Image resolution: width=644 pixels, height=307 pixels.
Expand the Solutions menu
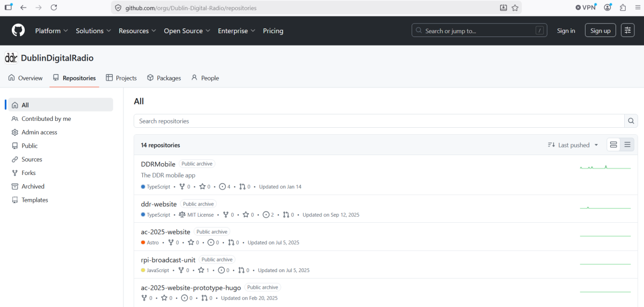(x=93, y=31)
